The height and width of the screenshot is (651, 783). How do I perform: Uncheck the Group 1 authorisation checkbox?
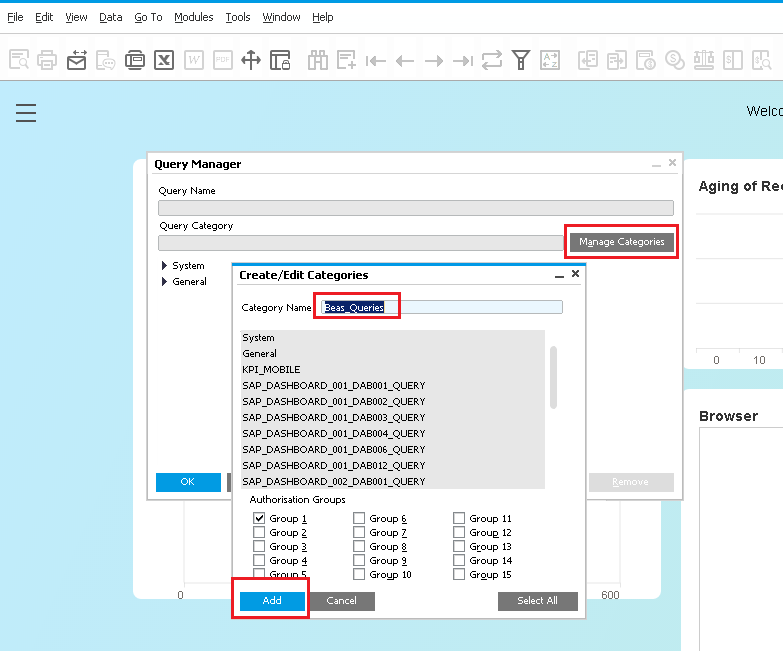(260, 518)
